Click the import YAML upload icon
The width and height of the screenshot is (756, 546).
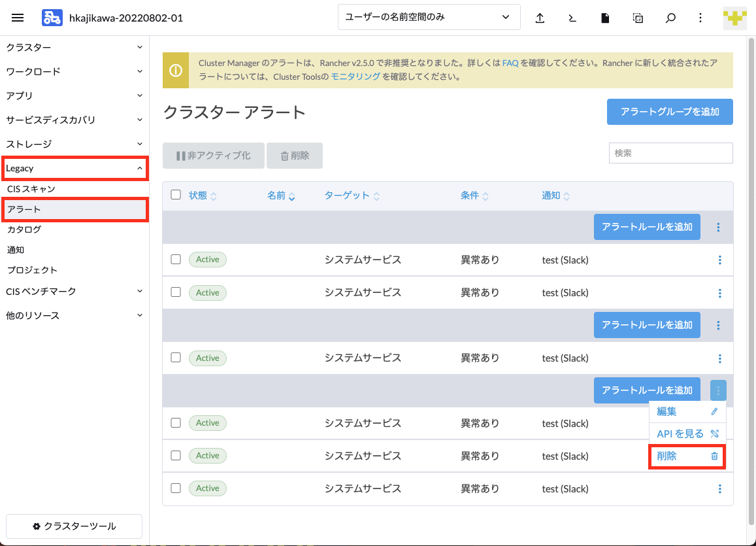click(540, 18)
